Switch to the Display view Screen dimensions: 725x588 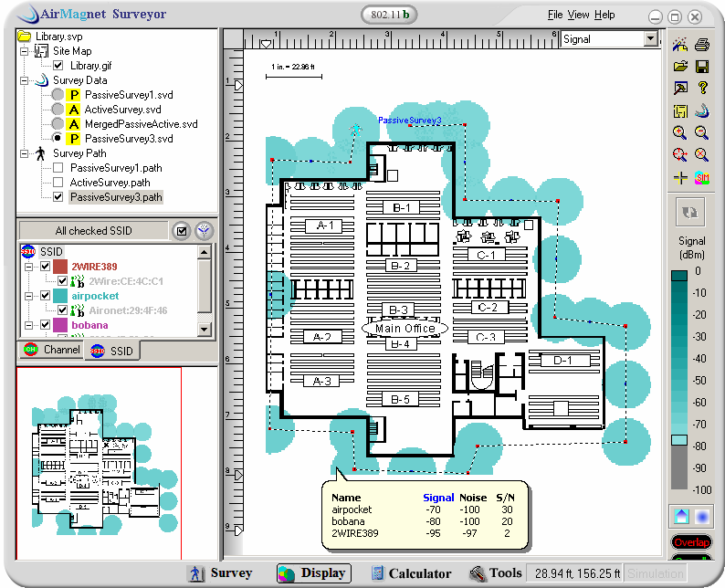tap(314, 573)
